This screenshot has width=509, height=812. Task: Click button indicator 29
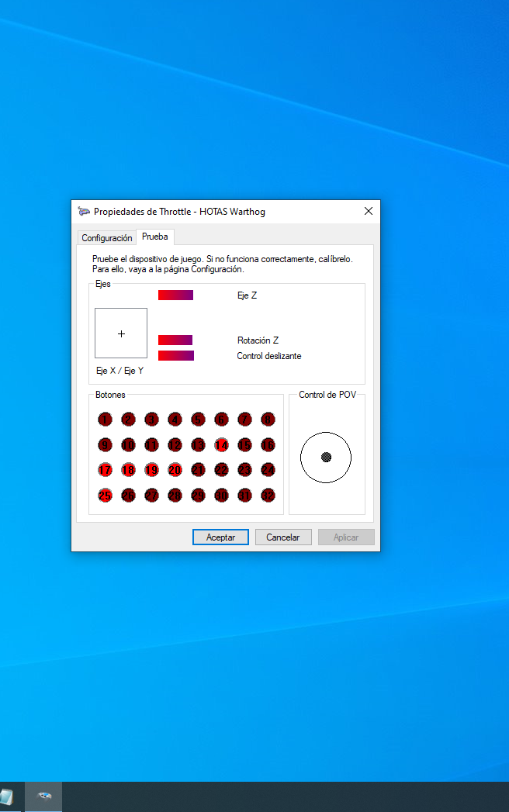pos(198,496)
